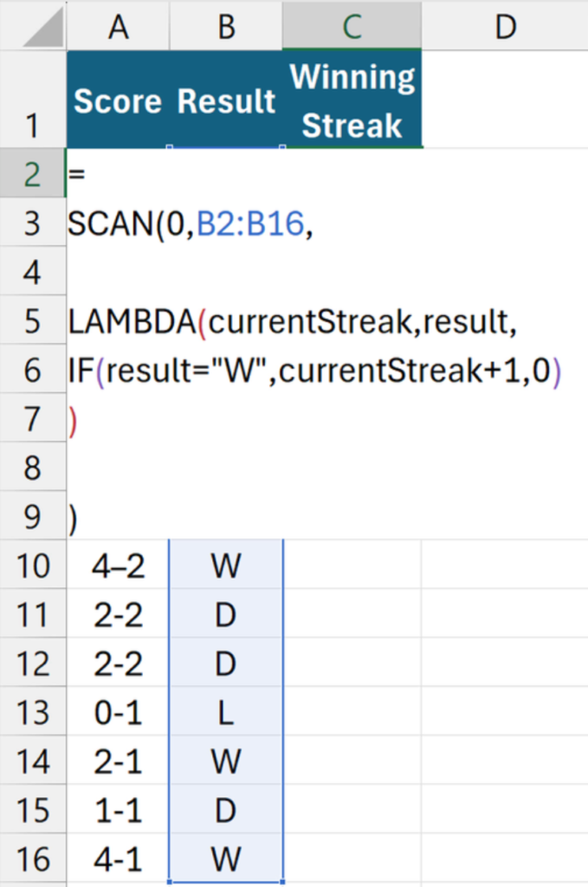Select column C header

[x=351, y=27]
